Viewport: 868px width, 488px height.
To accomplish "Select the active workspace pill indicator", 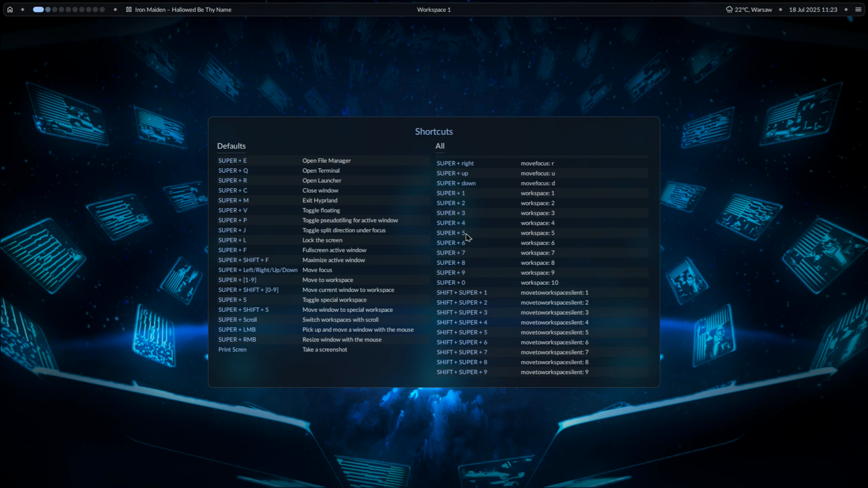I will click(x=38, y=9).
